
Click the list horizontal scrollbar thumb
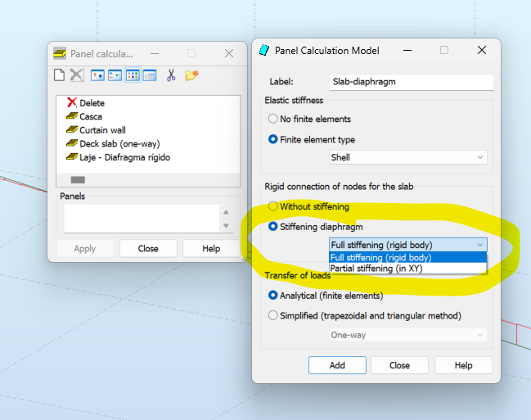(78, 179)
